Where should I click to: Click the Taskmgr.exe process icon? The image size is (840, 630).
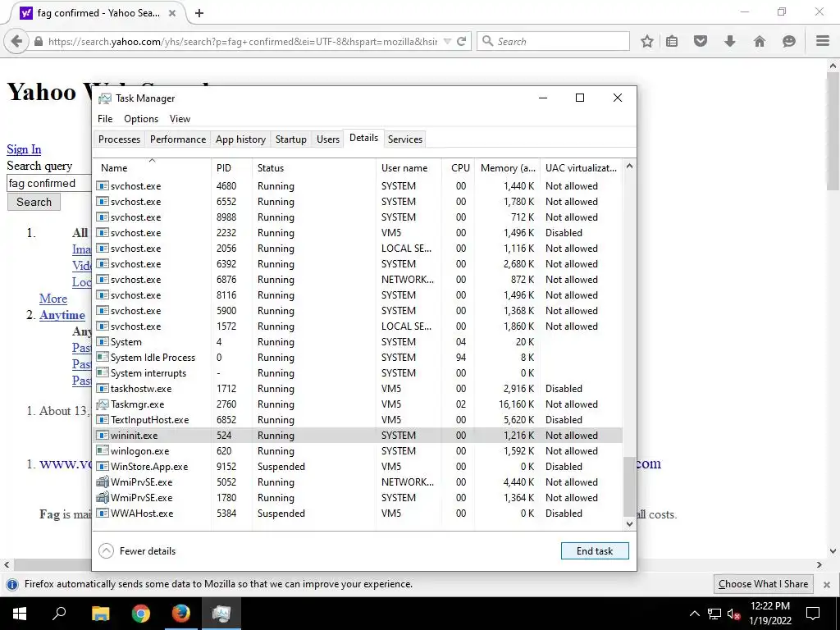[x=103, y=404]
